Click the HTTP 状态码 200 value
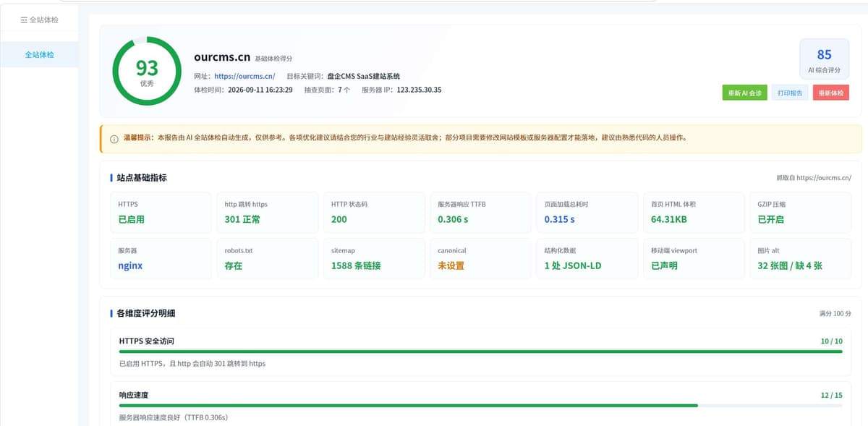This screenshot has height=426, width=868. coord(339,219)
